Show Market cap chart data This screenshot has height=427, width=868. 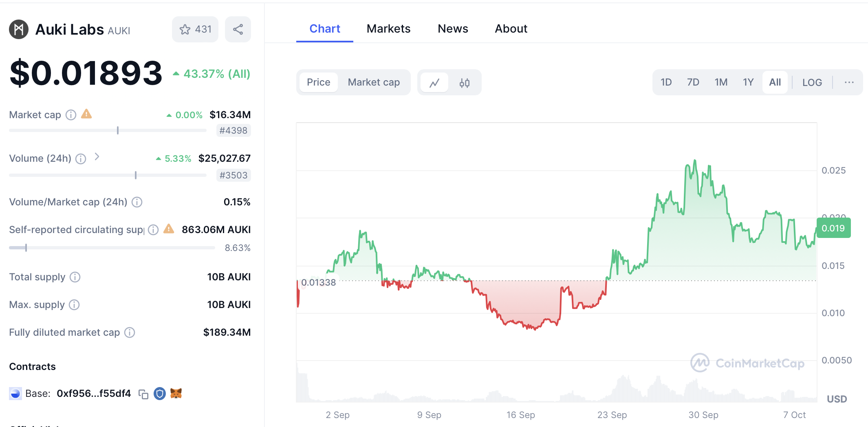(374, 82)
